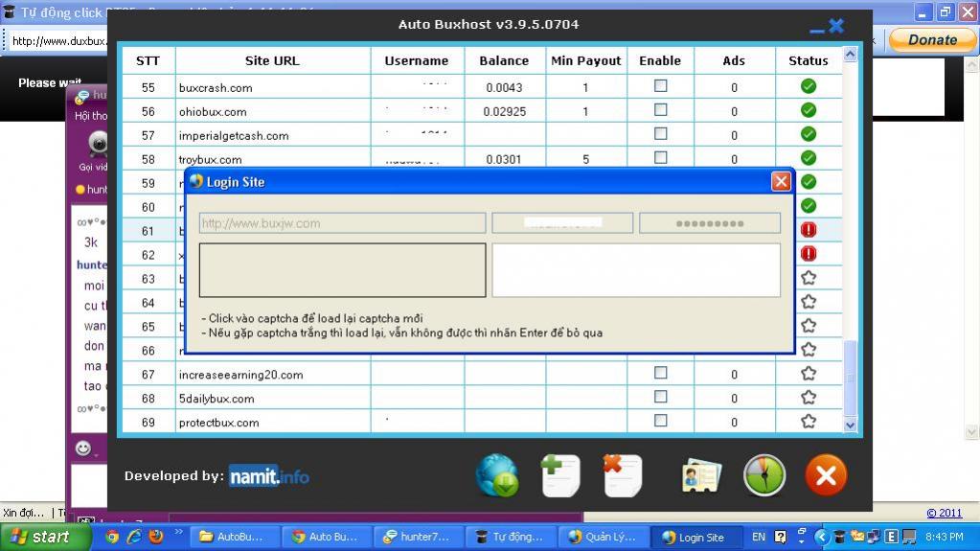
Task: Click the red error status icon in row 61
Action: click(x=809, y=230)
